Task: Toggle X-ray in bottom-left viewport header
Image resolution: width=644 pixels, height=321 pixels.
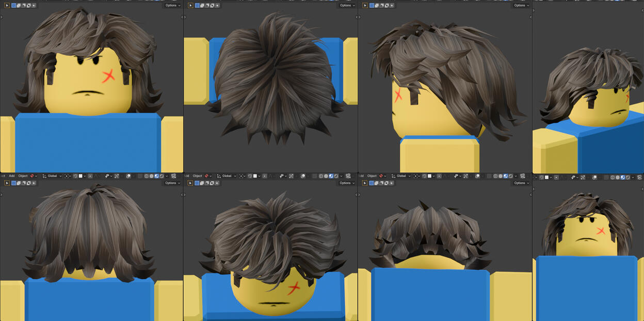Action: 139,176
